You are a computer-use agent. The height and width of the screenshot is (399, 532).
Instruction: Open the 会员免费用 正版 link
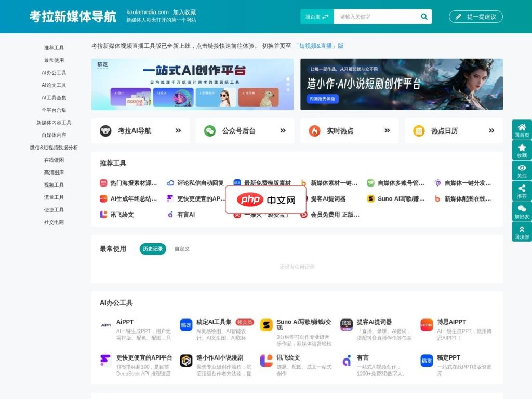[x=335, y=215]
